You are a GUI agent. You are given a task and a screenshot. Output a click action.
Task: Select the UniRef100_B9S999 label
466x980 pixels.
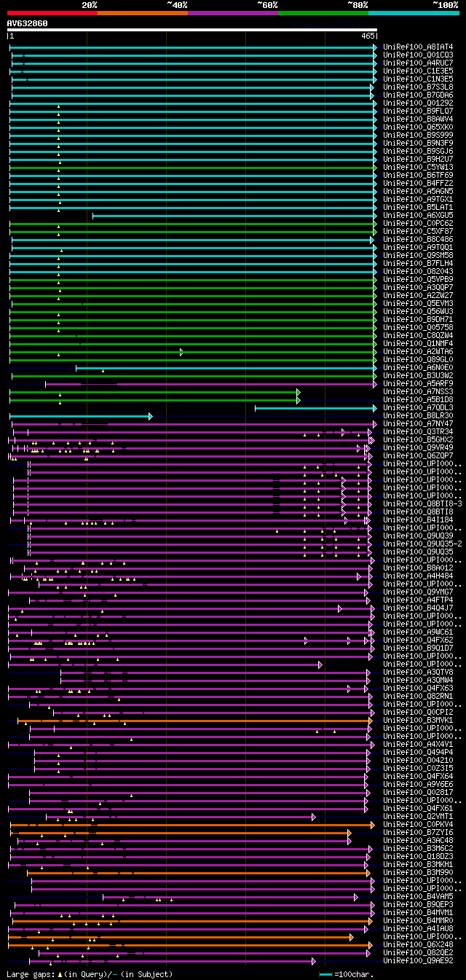click(x=418, y=135)
